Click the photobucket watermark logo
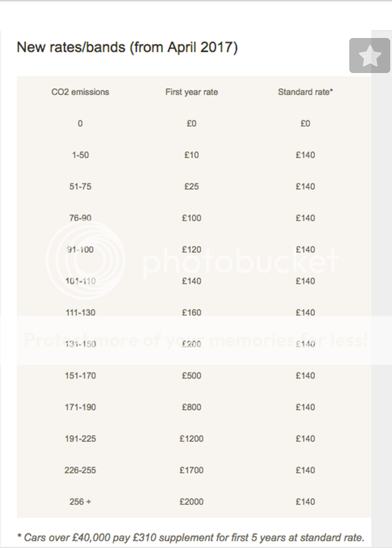Viewport: 392px width, 548px height. click(196, 260)
